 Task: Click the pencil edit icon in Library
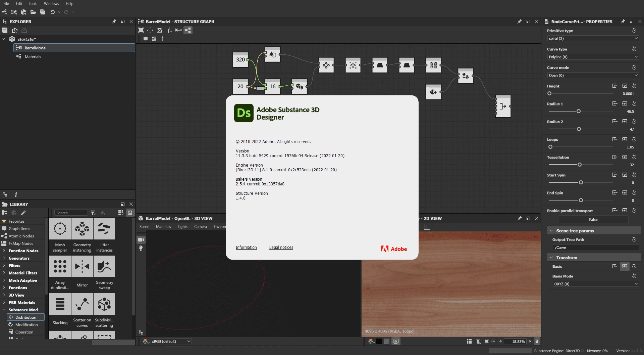[23, 213]
